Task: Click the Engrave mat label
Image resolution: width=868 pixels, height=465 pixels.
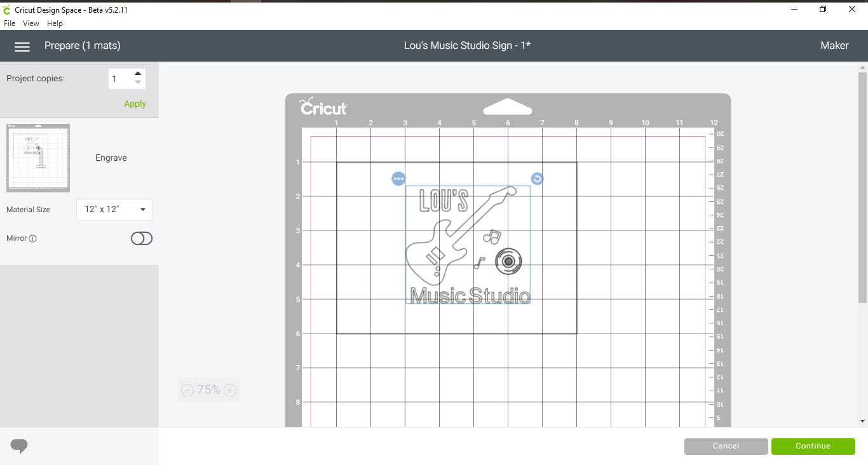Action: pyautogui.click(x=111, y=158)
